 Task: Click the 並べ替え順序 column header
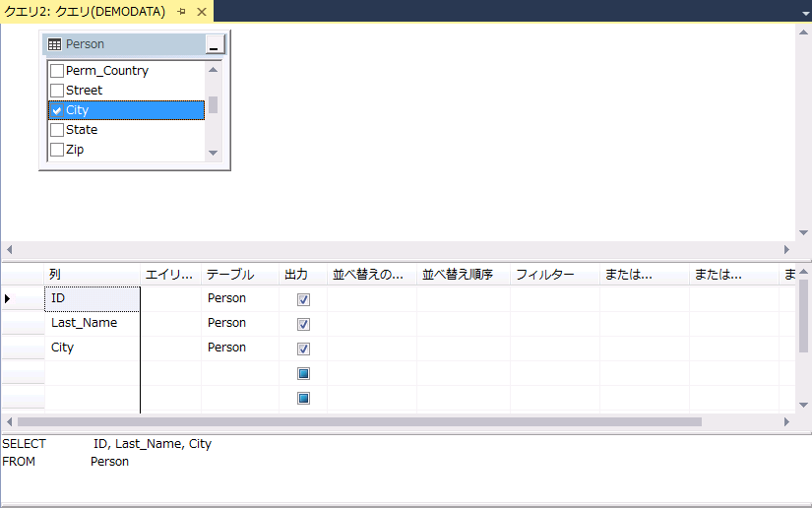(457, 275)
